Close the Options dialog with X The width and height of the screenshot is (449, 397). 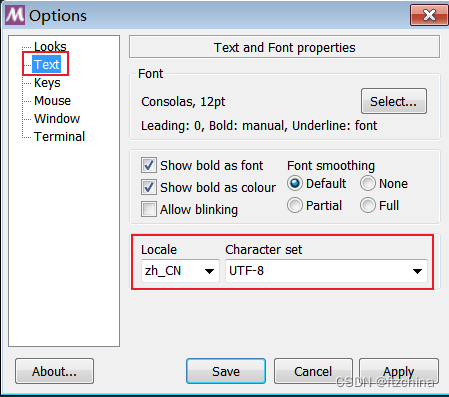click(429, 15)
